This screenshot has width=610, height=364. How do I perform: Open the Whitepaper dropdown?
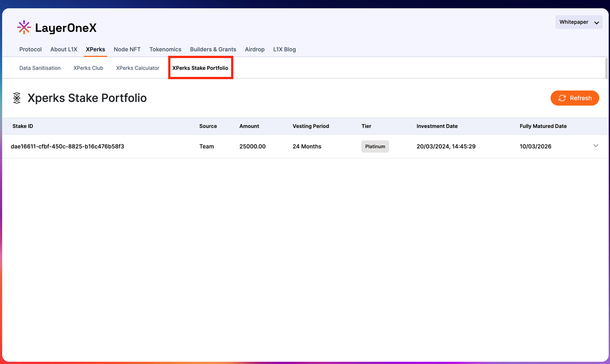[x=579, y=22]
